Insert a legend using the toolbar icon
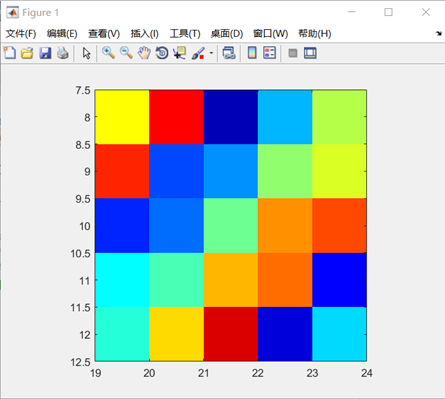The width and height of the screenshot is (445, 399). click(270, 53)
